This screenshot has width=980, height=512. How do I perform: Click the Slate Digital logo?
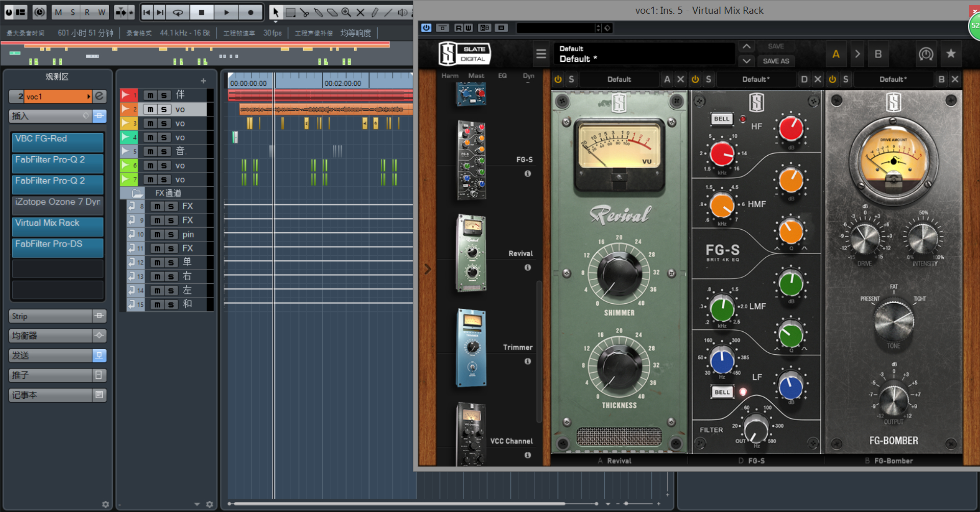(464, 54)
